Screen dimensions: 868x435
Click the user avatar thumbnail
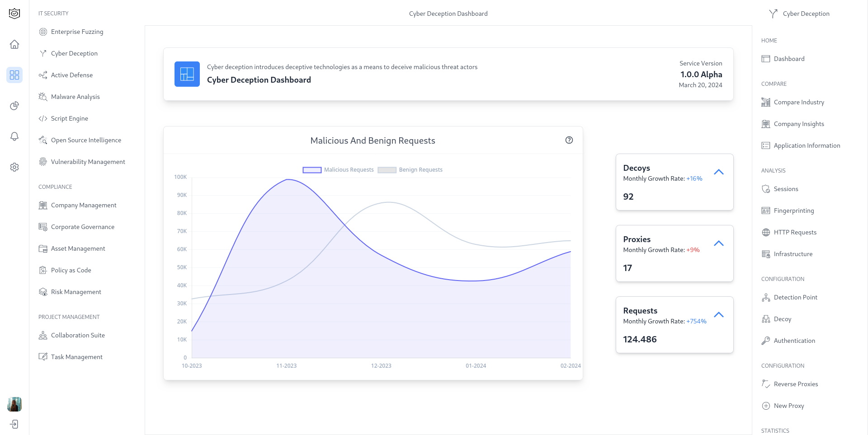(x=14, y=404)
